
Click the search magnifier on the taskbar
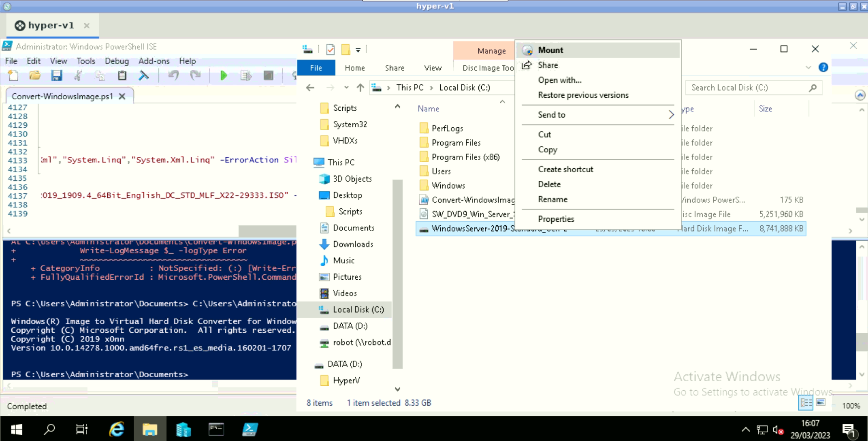49,429
